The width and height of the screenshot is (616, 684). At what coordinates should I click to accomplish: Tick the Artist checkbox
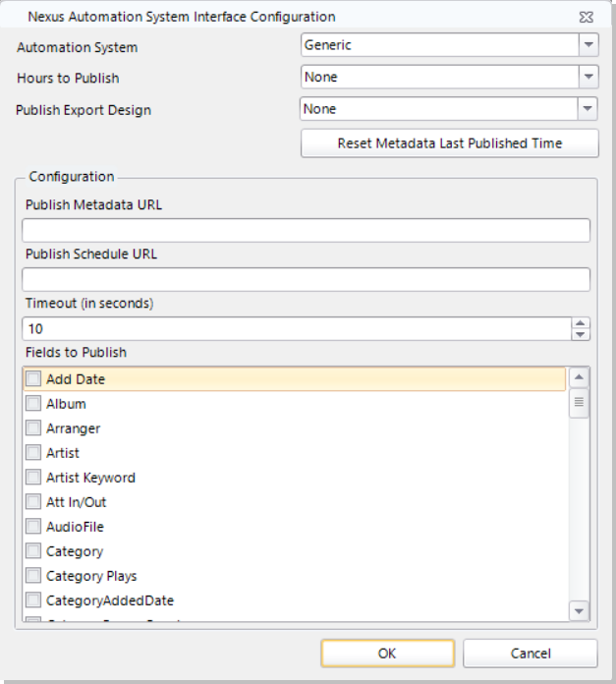(x=33, y=452)
